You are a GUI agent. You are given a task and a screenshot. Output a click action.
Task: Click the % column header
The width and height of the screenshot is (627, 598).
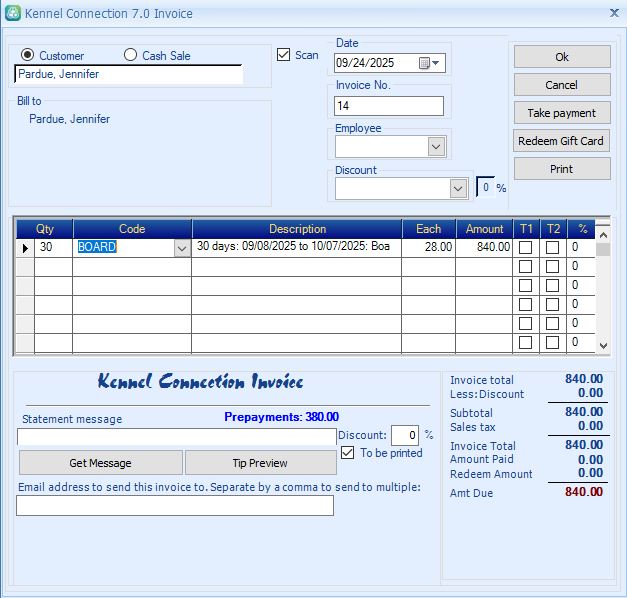582,229
